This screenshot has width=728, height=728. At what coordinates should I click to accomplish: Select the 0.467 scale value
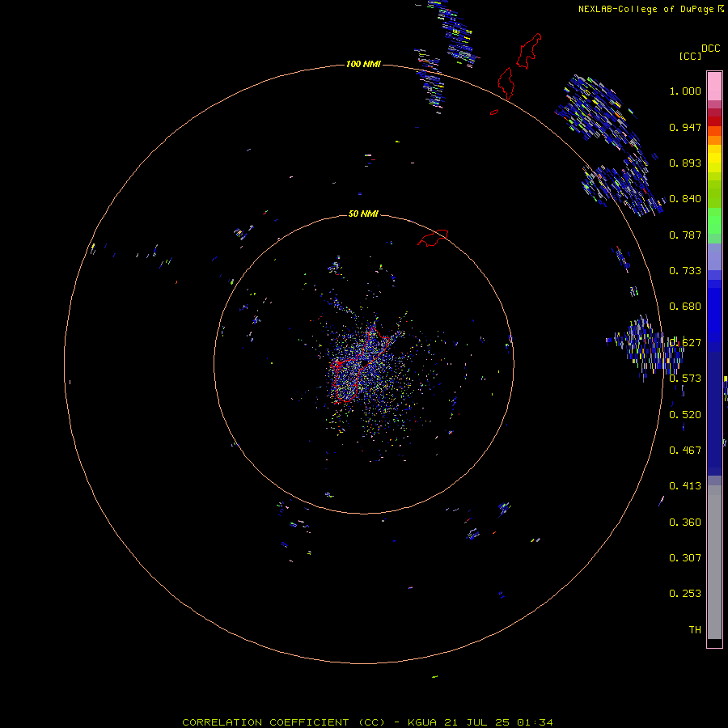pyautogui.click(x=685, y=451)
